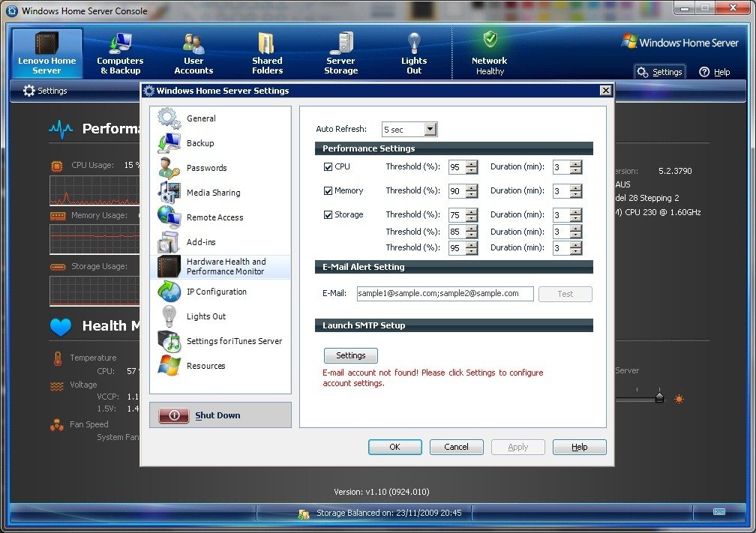Click the Temperature thermometer icon

point(58,358)
